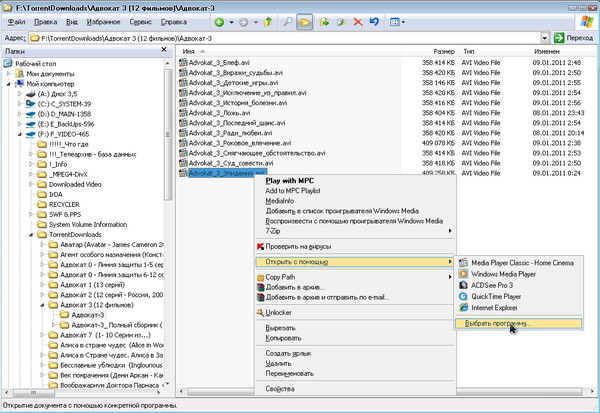The width and height of the screenshot is (600, 413).
Task: Open the Правка menu
Action: click(x=46, y=22)
